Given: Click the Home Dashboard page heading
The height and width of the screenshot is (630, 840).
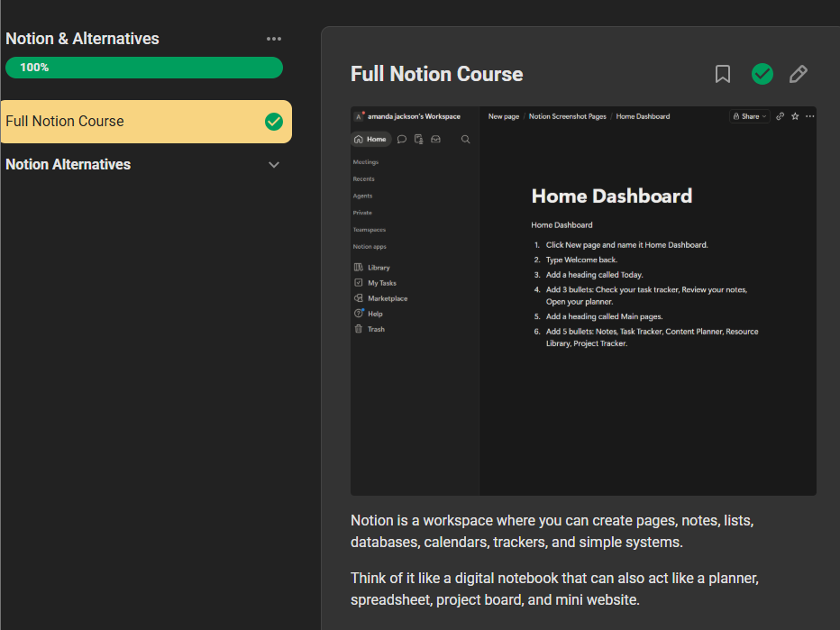Looking at the screenshot, I should (612, 196).
